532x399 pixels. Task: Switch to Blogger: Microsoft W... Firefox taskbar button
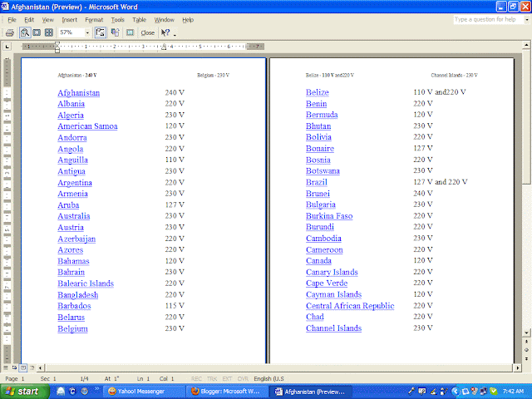[x=227, y=392]
